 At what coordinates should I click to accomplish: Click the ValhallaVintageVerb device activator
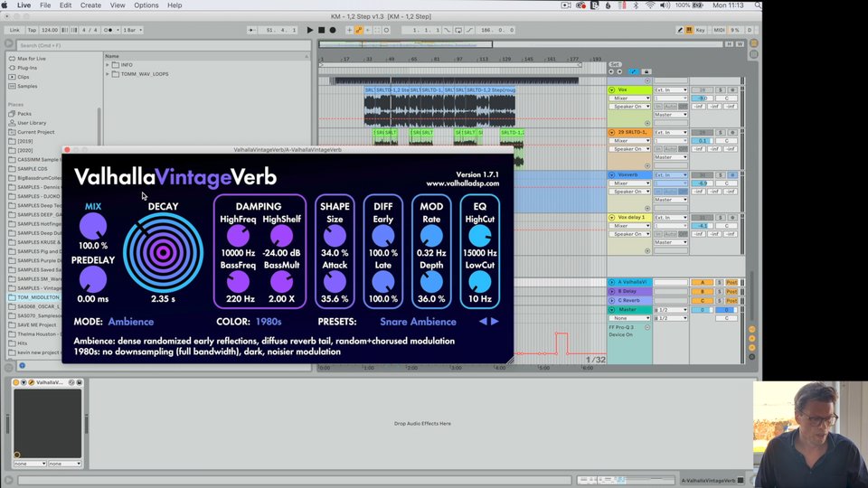[x=16, y=382]
